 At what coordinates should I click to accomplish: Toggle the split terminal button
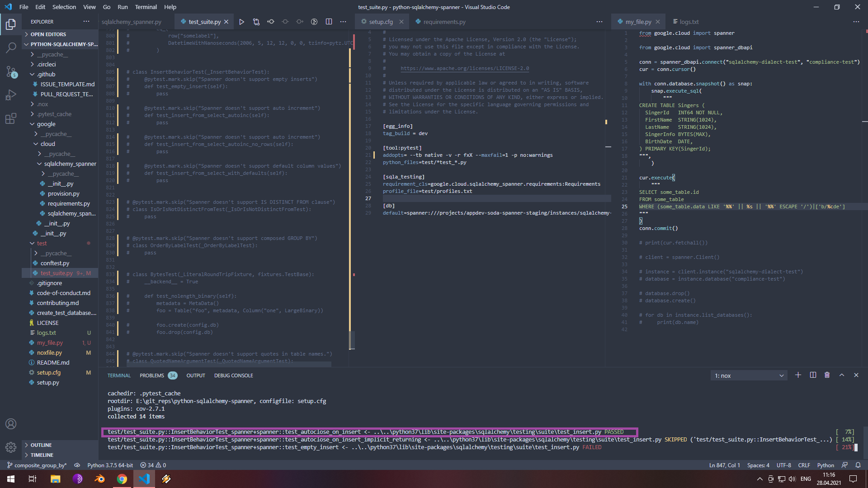coord(813,375)
